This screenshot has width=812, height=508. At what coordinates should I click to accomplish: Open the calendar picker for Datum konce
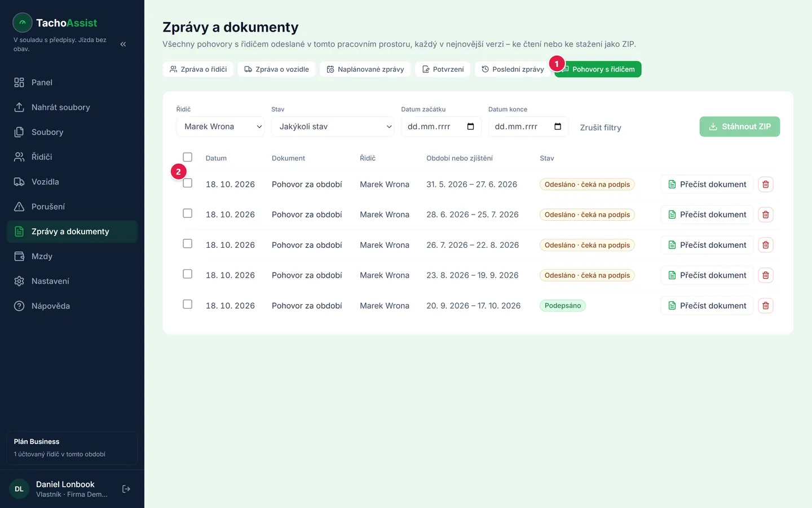click(558, 126)
